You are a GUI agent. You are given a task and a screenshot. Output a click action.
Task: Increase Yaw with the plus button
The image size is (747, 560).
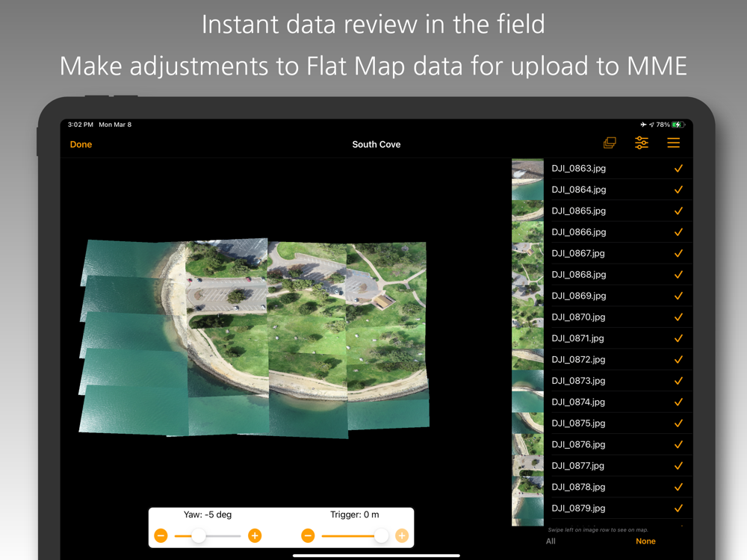(255, 535)
